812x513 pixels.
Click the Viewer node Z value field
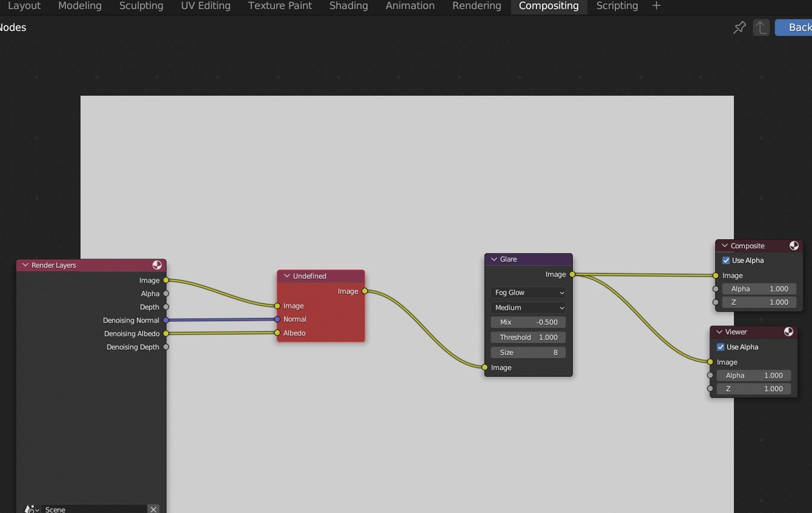[x=754, y=389]
